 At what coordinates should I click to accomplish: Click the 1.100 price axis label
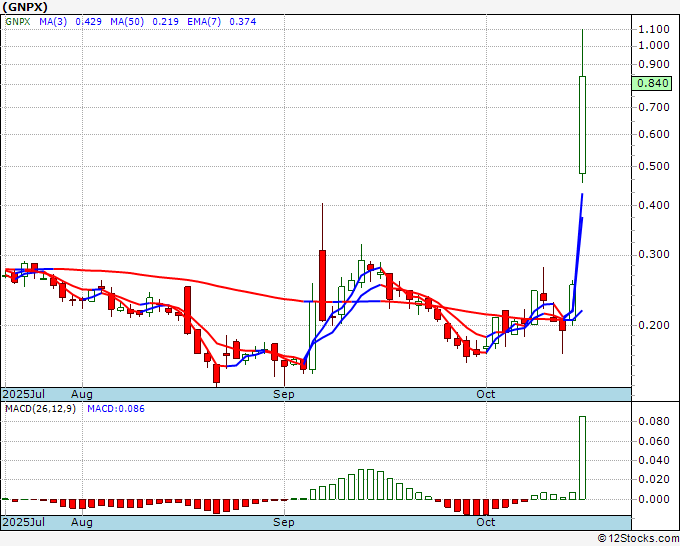click(x=654, y=29)
